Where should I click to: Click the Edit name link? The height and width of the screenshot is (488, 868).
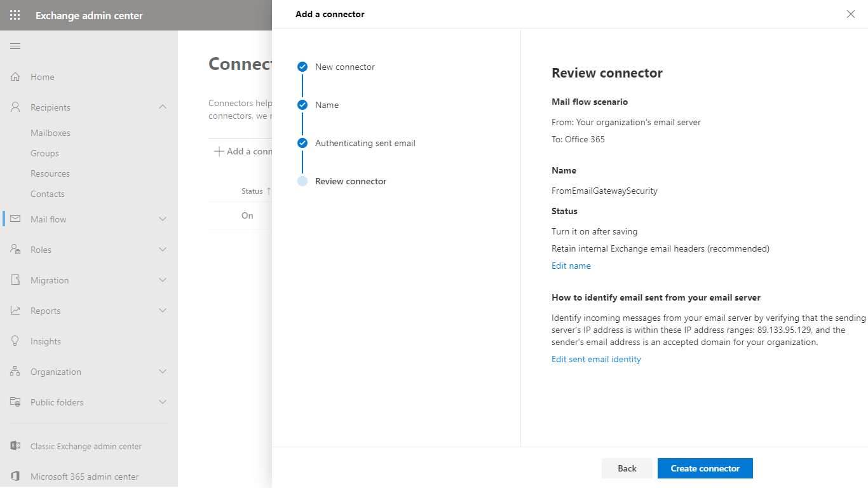(571, 266)
